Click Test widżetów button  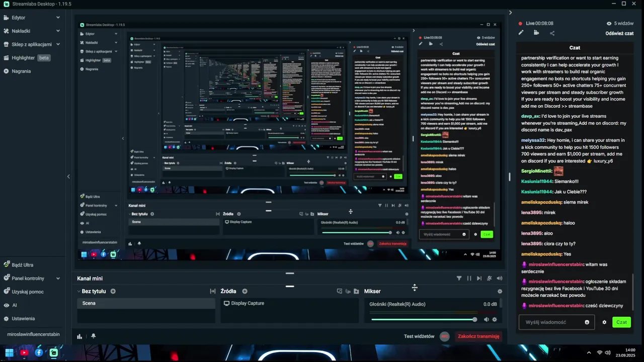point(419,336)
